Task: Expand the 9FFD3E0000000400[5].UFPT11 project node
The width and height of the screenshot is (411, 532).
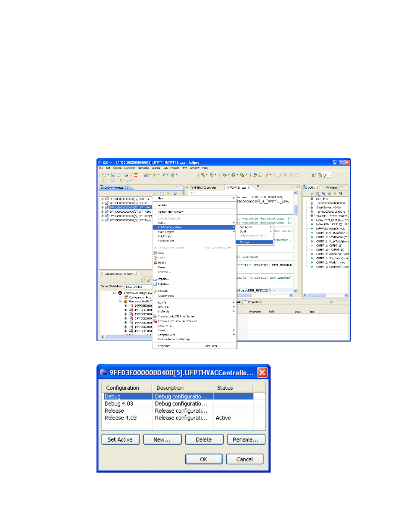Action: (102, 203)
